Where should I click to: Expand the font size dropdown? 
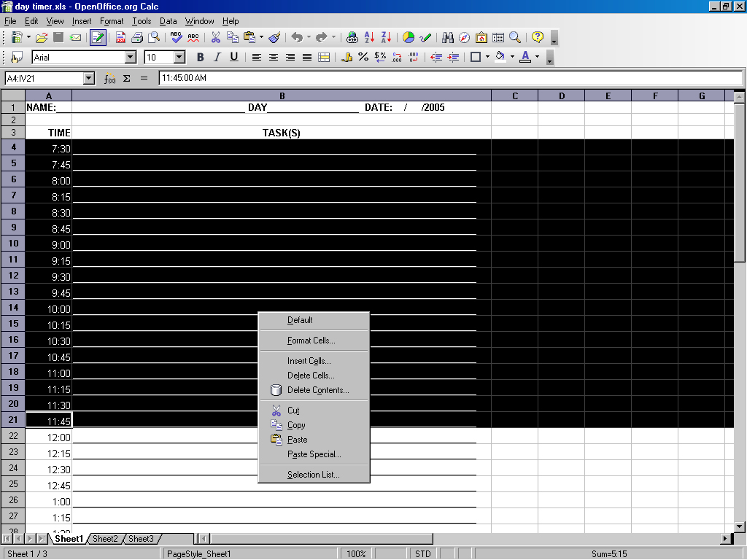179,57
